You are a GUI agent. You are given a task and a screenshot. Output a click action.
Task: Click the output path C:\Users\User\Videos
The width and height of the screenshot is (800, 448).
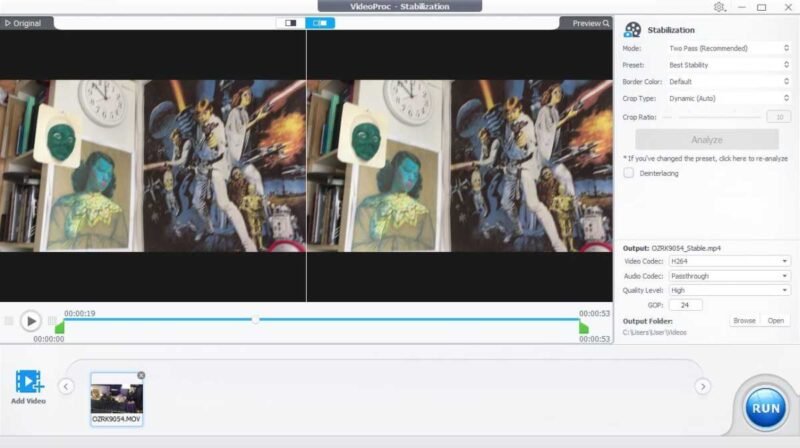655,333
